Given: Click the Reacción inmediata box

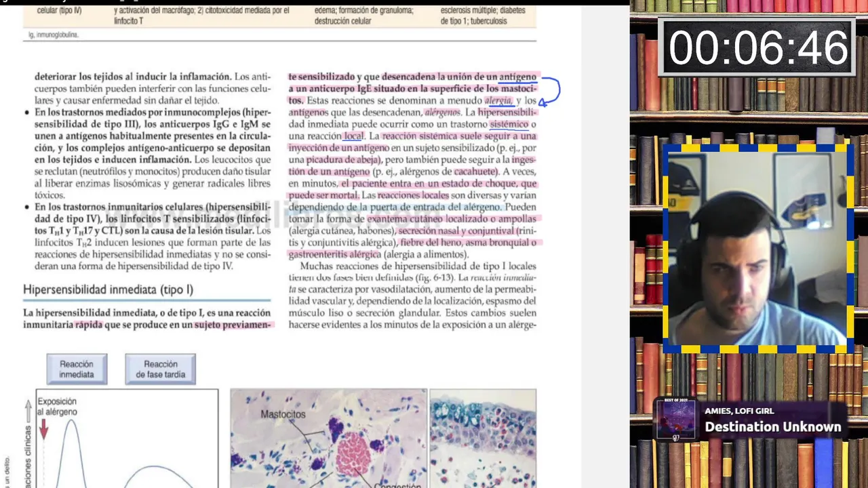Looking at the screenshot, I should tap(77, 369).
